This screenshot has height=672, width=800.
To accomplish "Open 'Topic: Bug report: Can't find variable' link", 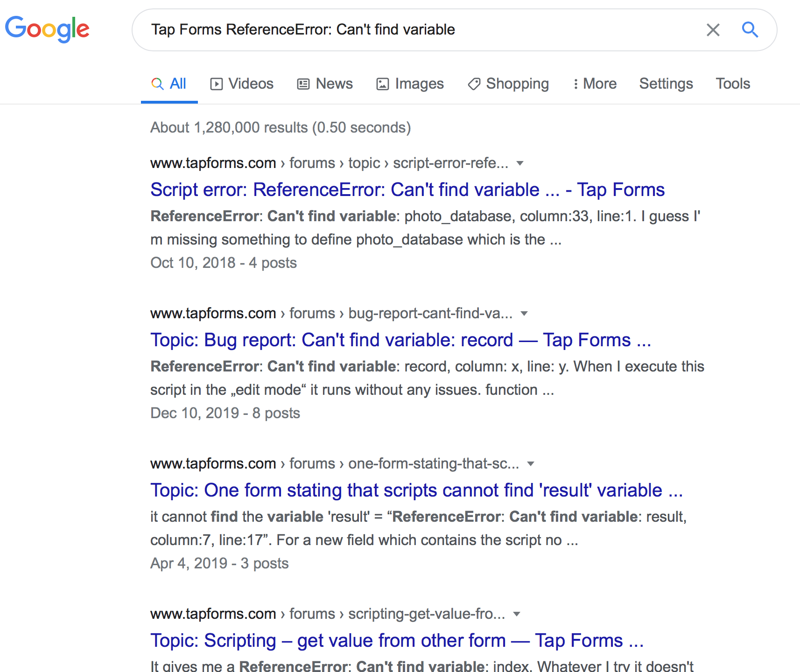I will click(400, 340).
